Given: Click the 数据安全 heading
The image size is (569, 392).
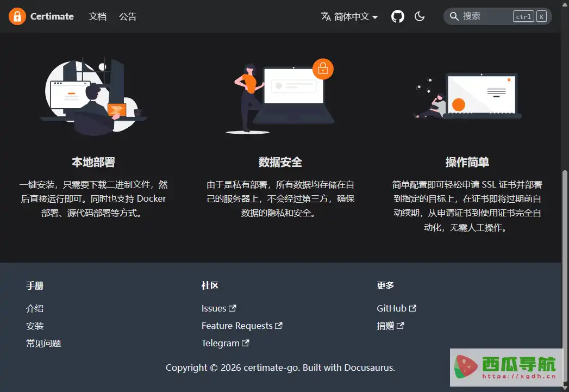Looking at the screenshot, I should pyautogui.click(x=280, y=162).
